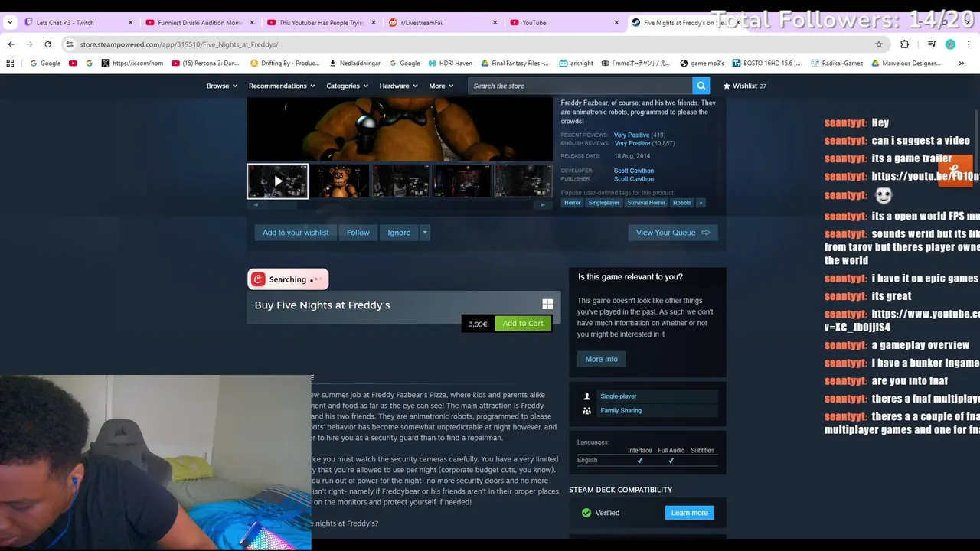Click the More Info button
Image resolution: width=980 pixels, height=551 pixels.
point(601,359)
